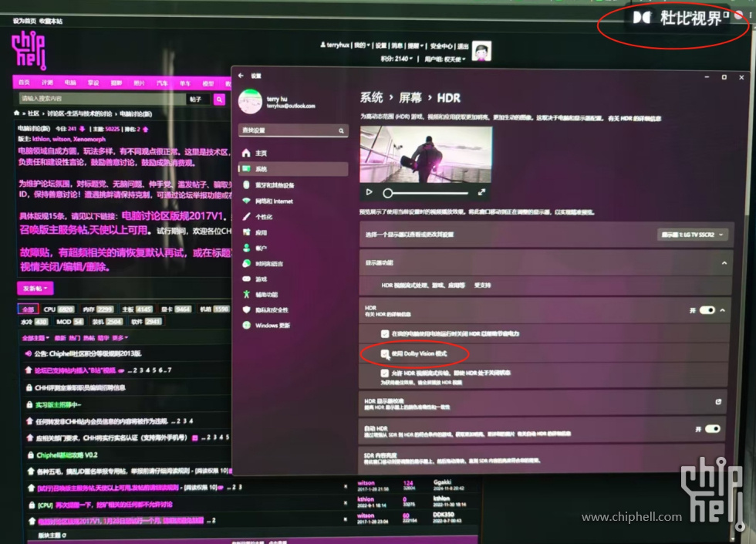Select 主板 thread category filter
Image resolution: width=756 pixels, height=544 pixels.
click(x=137, y=309)
